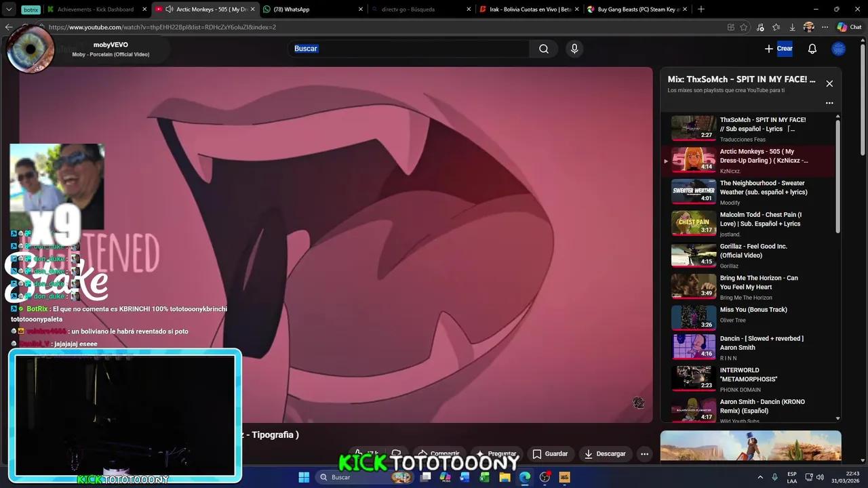The image size is (868, 488).
Task: Open browser downloads arrow icon
Action: (792, 27)
